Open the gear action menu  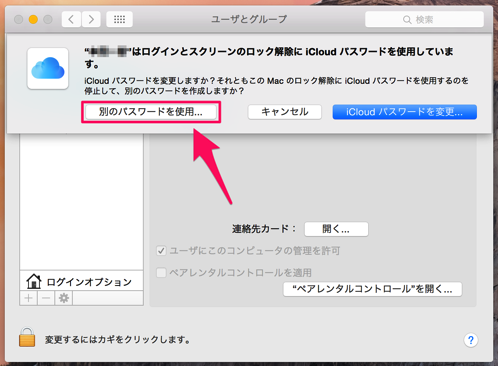pyautogui.click(x=64, y=298)
